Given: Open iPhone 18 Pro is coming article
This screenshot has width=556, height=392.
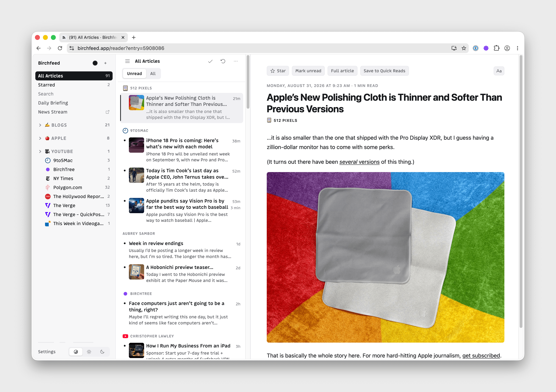Looking at the screenshot, I should pos(182,150).
